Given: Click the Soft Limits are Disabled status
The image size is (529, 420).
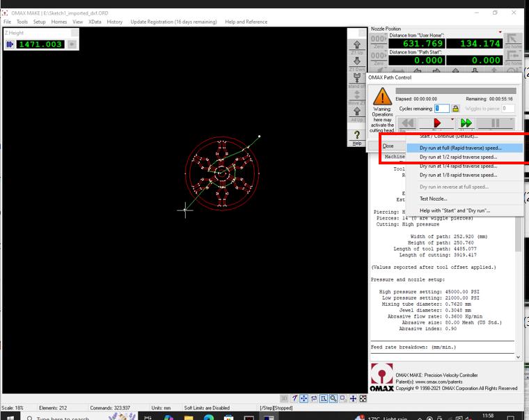Looking at the screenshot, I should (x=207, y=408).
